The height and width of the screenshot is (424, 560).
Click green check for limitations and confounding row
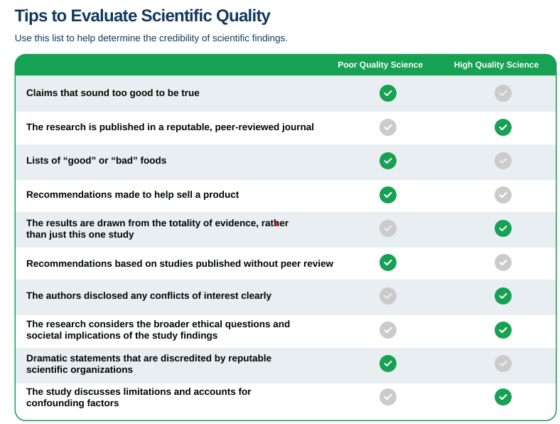click(503, 397)
